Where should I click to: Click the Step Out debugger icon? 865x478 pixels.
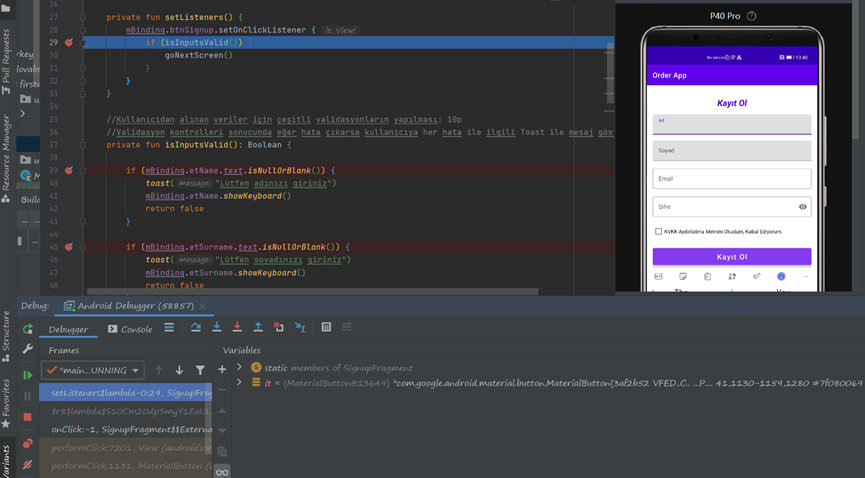pyautogui.click(x=258, y=328)
